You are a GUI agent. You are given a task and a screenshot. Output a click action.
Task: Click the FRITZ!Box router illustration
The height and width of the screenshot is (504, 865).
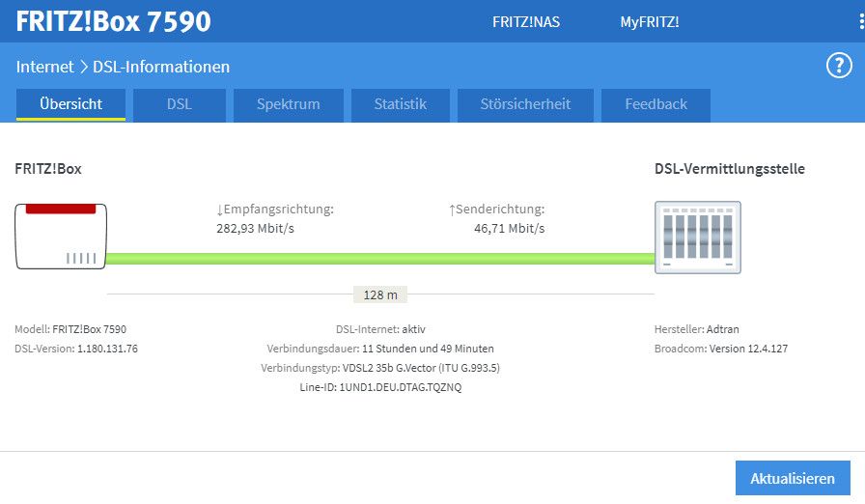(61, 236)
